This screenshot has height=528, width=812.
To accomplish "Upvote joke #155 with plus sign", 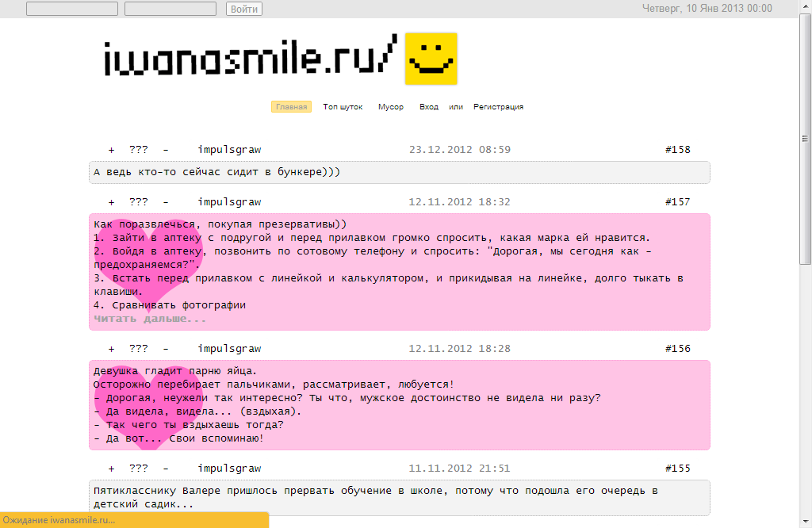I will pos(111,469).
